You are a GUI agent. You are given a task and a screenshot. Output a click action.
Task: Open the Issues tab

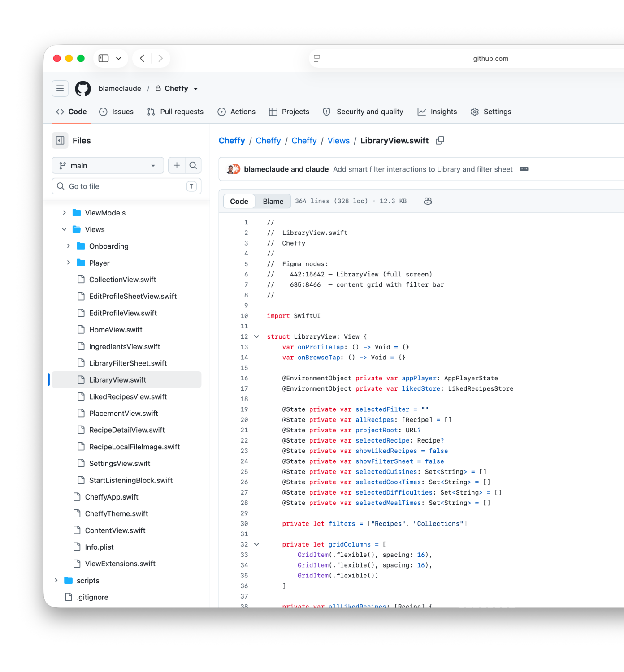click(x=116, y=112)
